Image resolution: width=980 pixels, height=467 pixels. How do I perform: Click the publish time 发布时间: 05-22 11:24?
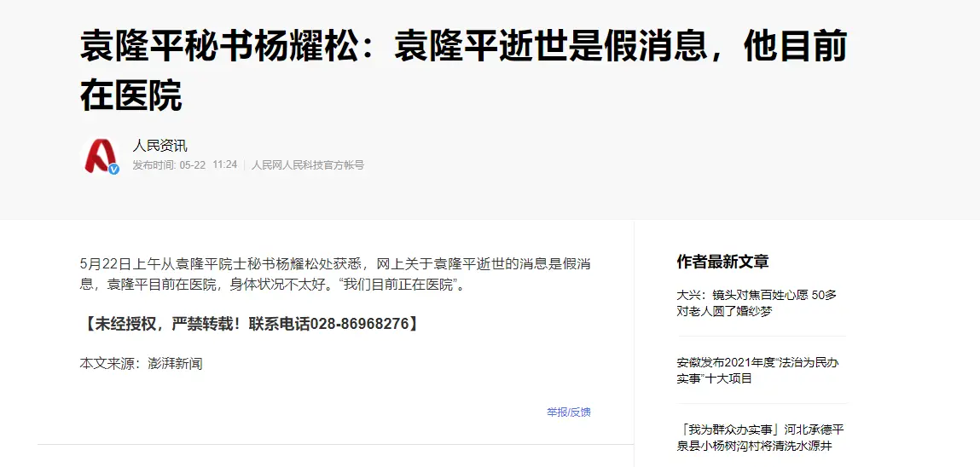[185, 165]
